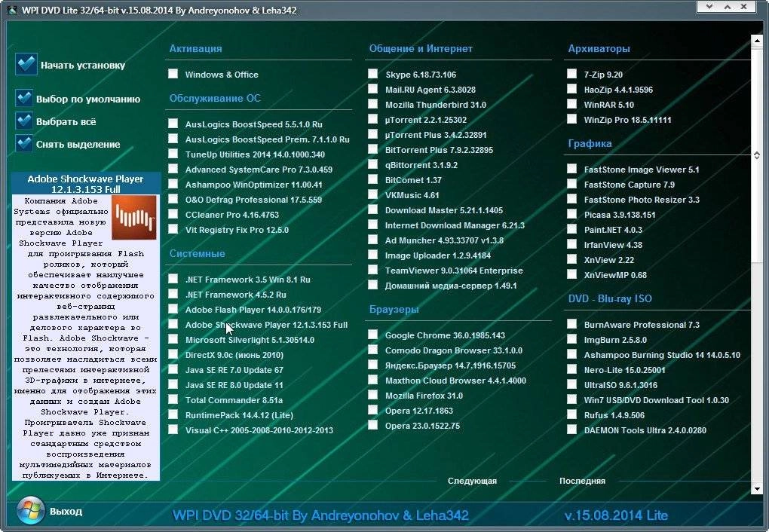Enable CCleaner Pro 4.16.4763 checkbox

point(173,214)
